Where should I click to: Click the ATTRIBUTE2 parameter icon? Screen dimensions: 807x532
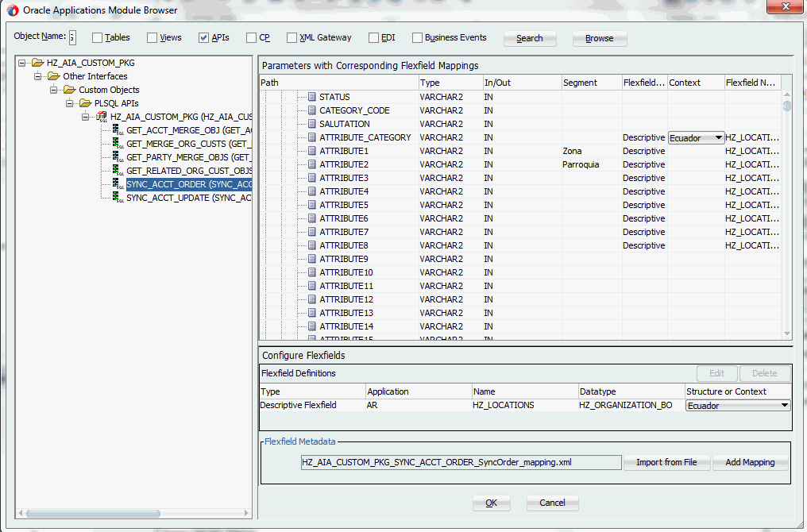pos(312,164)
